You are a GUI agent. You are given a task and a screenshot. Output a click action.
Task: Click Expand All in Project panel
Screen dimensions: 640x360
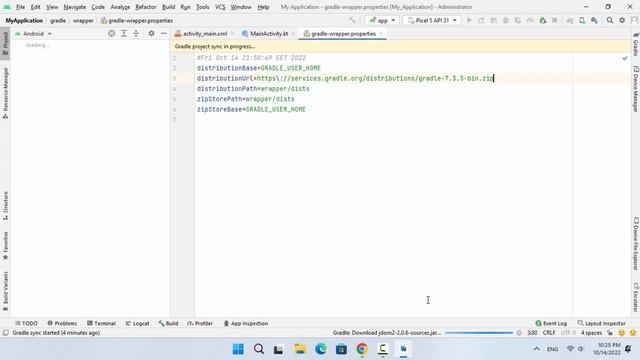(124, 33)
